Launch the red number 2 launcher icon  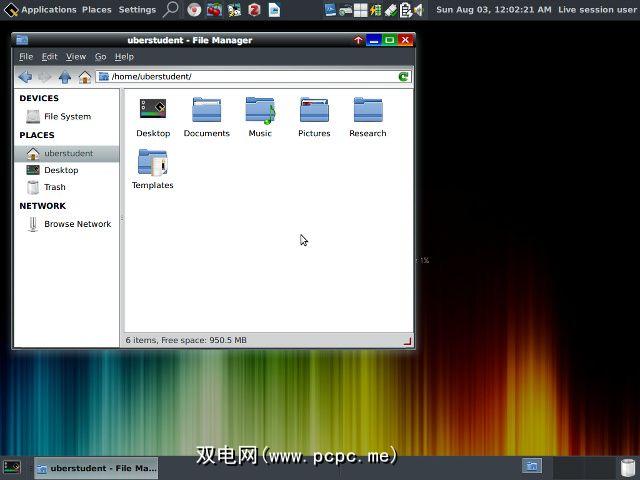(x=254, y=10)
